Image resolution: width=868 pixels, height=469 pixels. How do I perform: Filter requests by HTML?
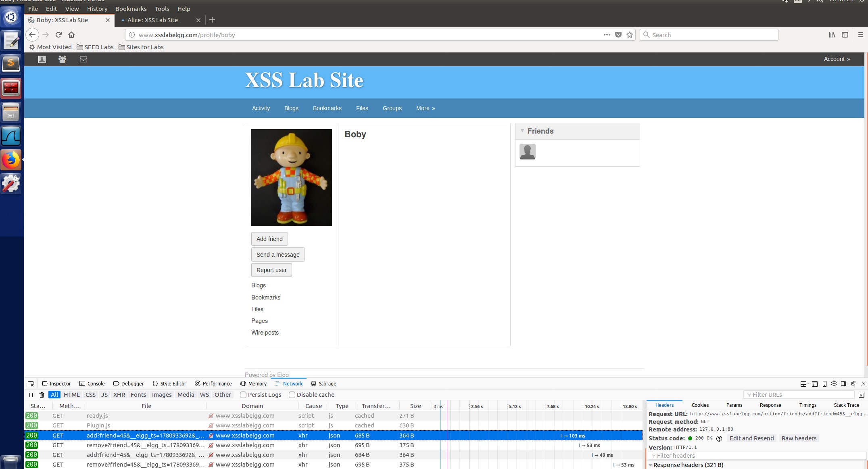pyautogui.click(x=72, y=395)
